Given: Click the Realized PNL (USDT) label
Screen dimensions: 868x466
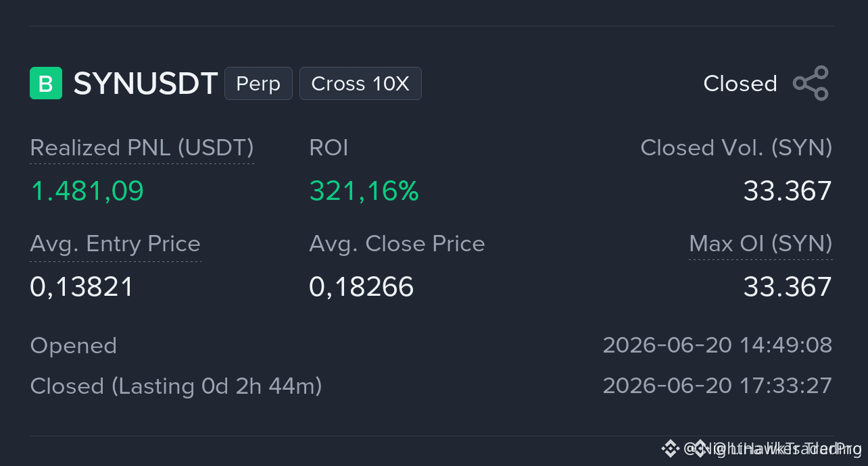Looking at the screenshot, I should click(x=142, y=148).
